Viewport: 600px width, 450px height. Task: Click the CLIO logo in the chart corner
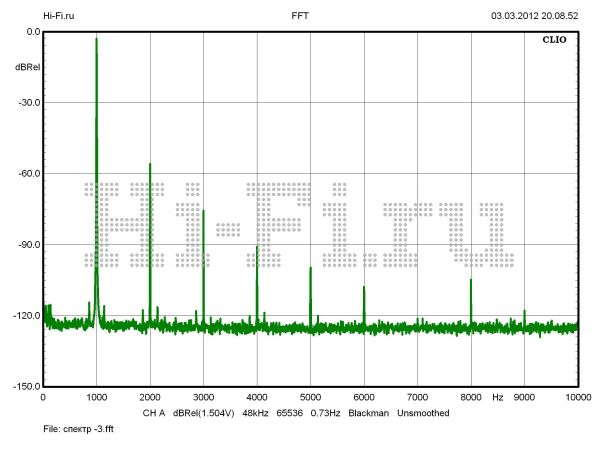coord(555,42)
